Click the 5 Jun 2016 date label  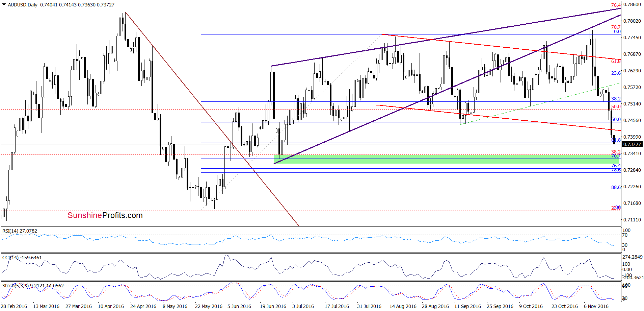pyautogui.click(x=239, y=306)
